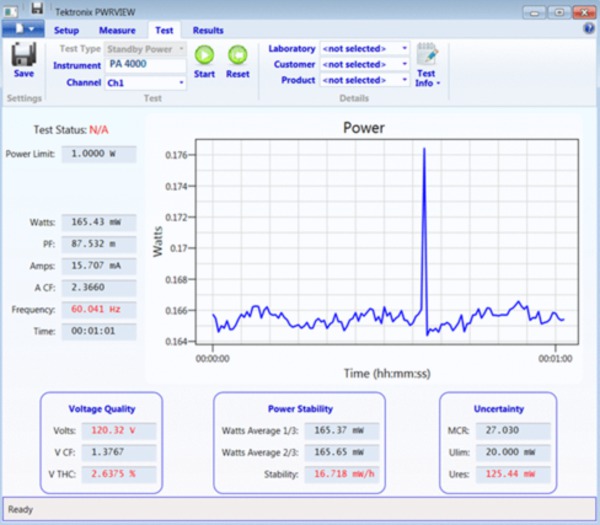Reset the test with green Reset icon
This screenshot has width=600, height=525.
(x=238, y=55)
